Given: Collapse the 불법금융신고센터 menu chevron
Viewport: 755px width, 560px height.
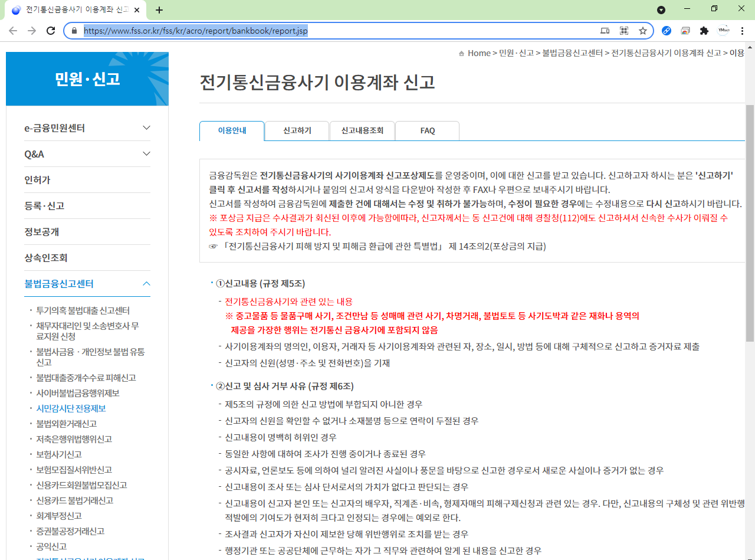Looking at the screenshot, I should (147, 284).
